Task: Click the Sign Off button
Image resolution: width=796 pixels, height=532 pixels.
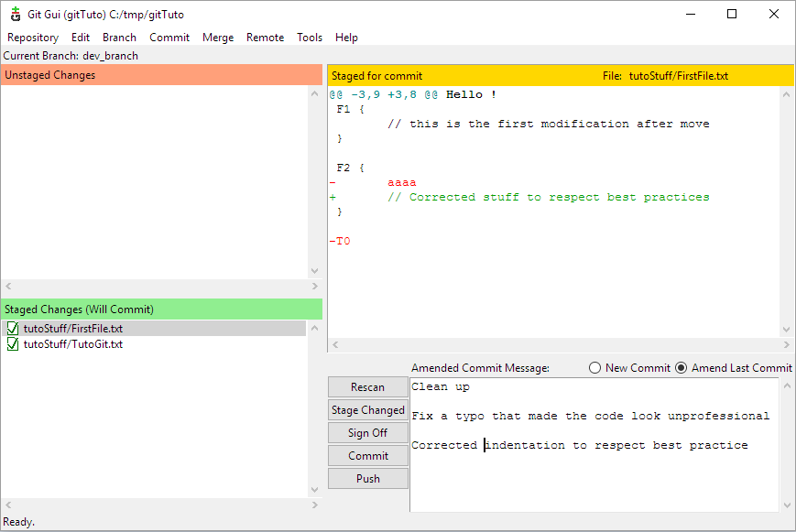Action: pos(368,432)
